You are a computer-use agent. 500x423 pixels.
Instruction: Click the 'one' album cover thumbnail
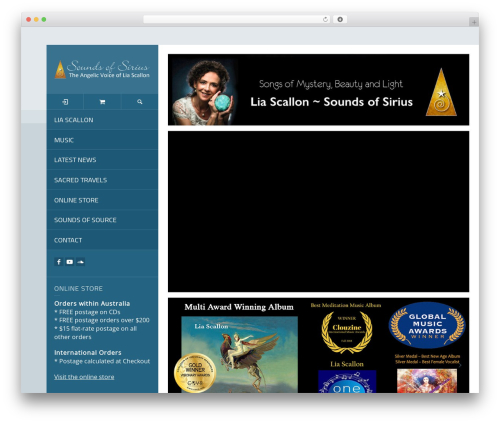347,381
